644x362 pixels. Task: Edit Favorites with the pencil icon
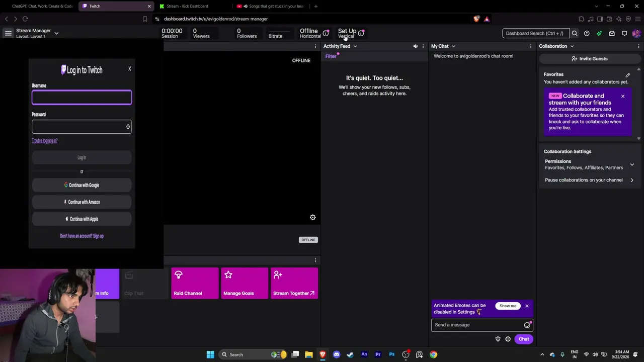pos(627,75)
